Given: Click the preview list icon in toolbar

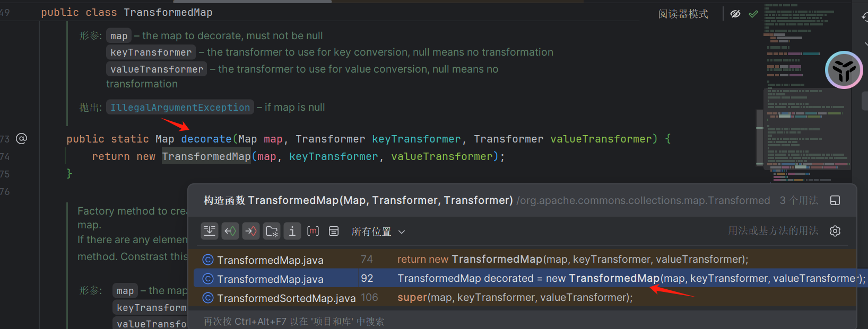Looking at the screenshot, I should [334, 231].
